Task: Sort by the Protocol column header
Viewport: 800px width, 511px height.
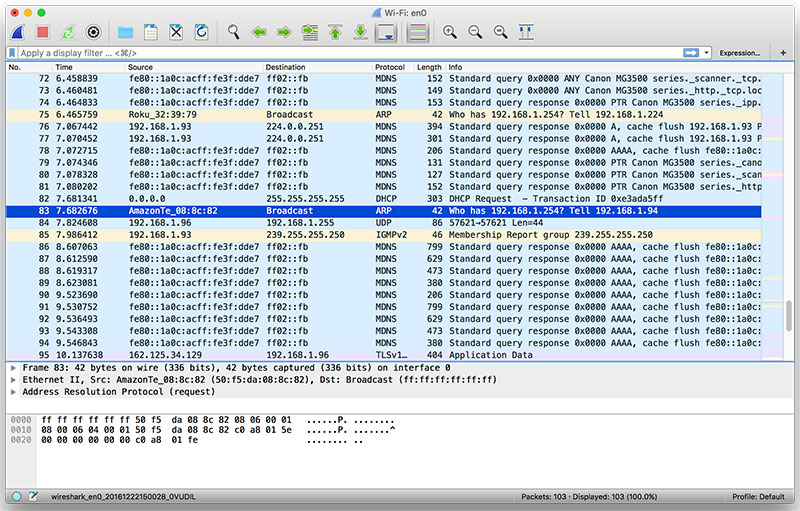Action: [393, 67]
